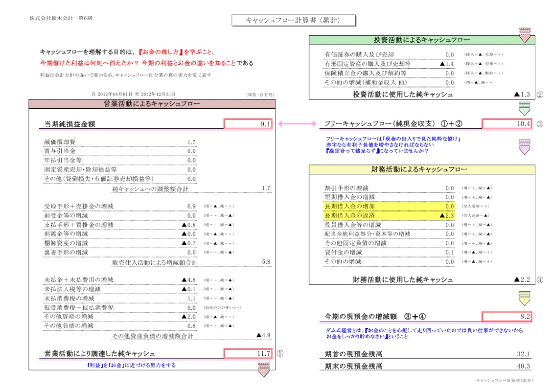Click the yellow-highlighted 長期借入金の増加 row

tap(389, 206)
